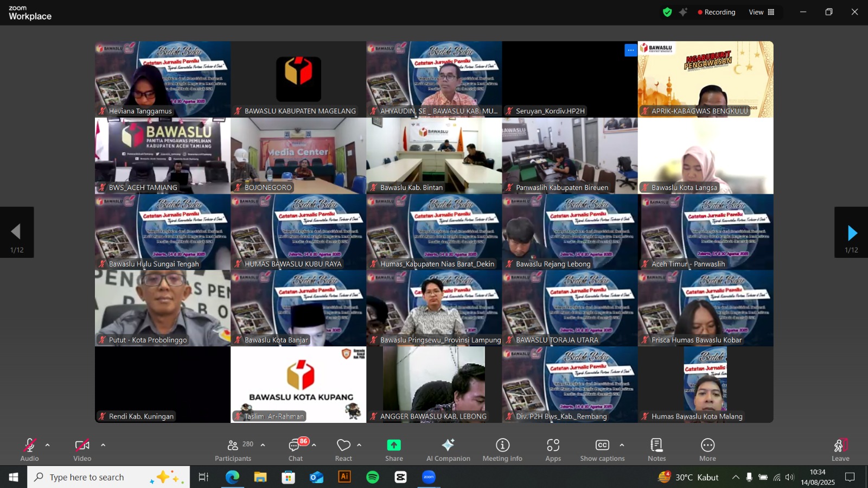The width and height of the screenshot is (868, 488).
Task: Go to next page of participants
Action: tap(851, 233)
